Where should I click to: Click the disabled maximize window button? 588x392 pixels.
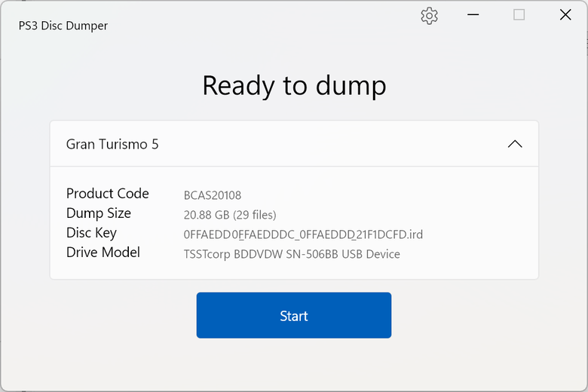(x=519, y=15)
